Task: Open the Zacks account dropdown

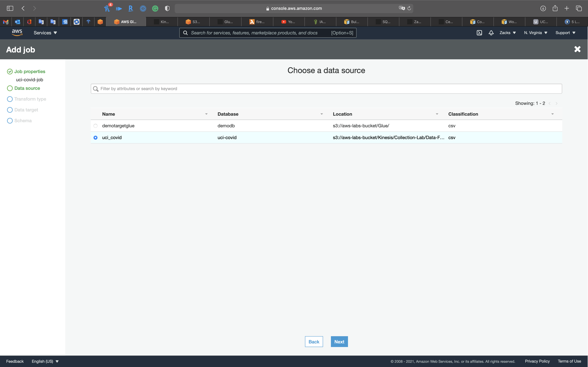Action: tap(507, 33)
